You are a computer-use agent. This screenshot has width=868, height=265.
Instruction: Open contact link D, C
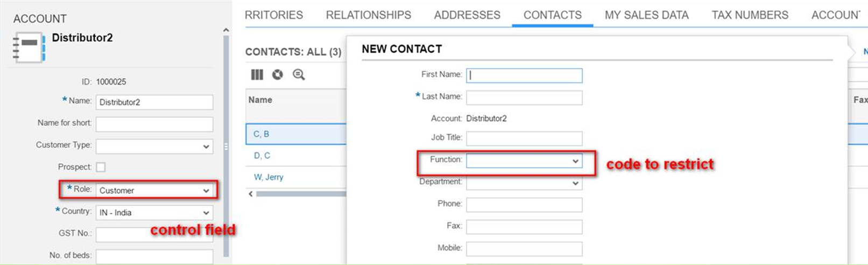pyautogui.click(x=262, y=156)
